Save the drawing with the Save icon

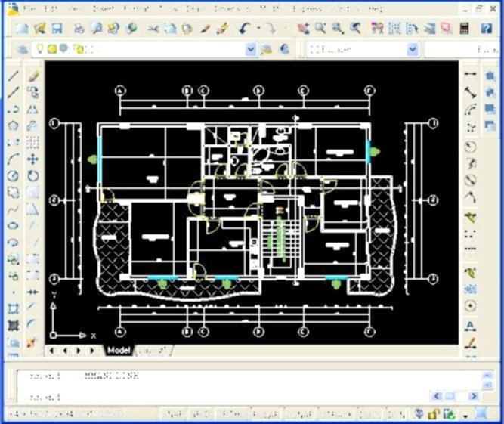[x=57, y=29]
